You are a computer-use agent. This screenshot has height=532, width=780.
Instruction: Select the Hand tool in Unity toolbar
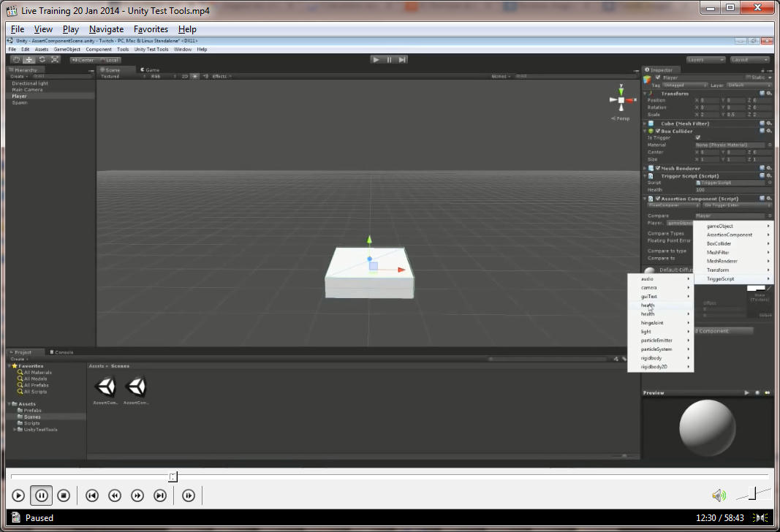(16, 60)
